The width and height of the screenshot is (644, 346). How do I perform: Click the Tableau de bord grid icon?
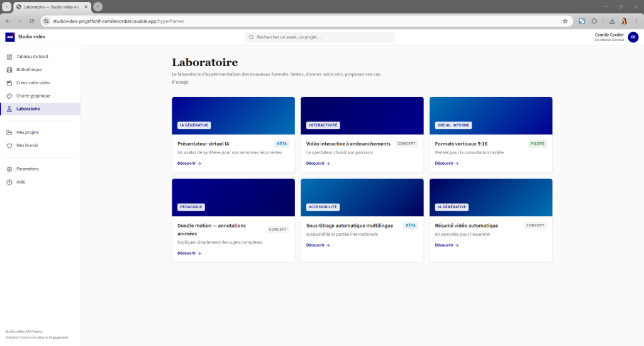(9, 57)
